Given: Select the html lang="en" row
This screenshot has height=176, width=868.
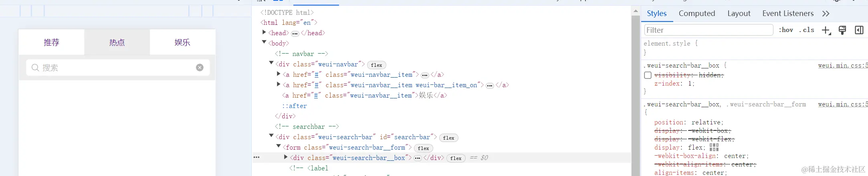Looking at the screenshot, I should 289,22.
